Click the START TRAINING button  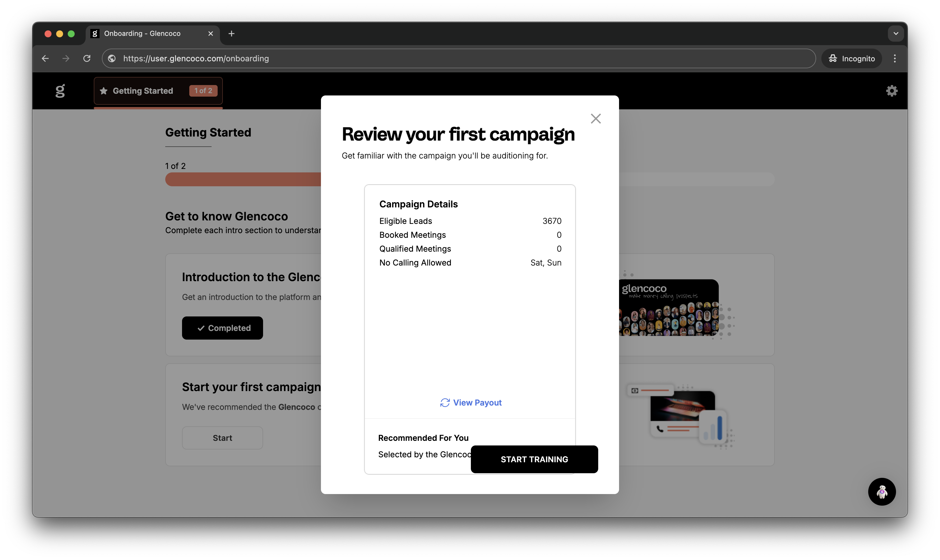(x=534, y=459)
